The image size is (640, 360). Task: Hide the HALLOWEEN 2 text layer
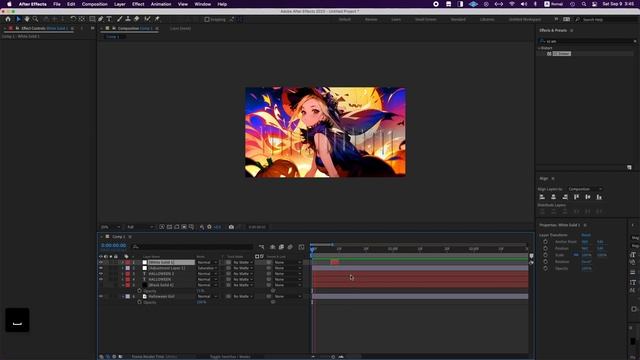pyautogui.click(x=101, y=274)
